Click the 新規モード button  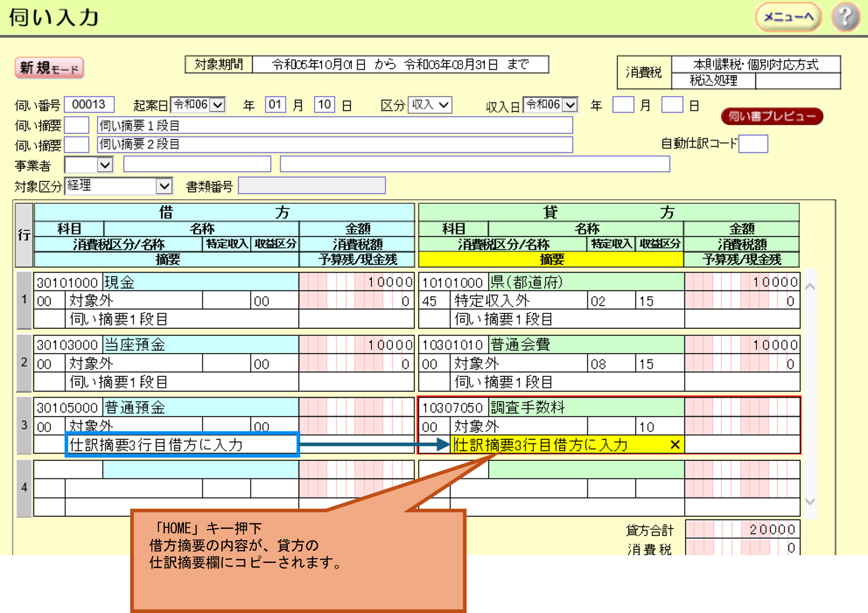(49, 68)
